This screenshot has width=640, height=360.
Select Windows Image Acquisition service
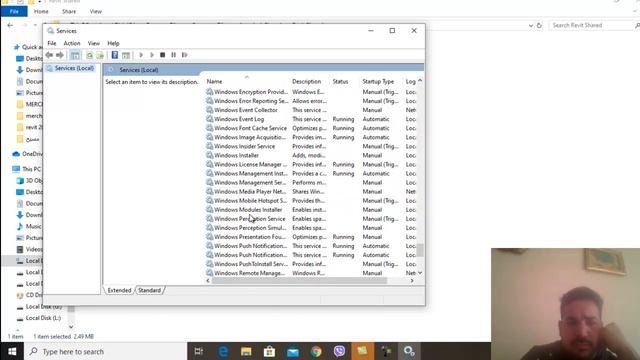[x=311, y=137]
